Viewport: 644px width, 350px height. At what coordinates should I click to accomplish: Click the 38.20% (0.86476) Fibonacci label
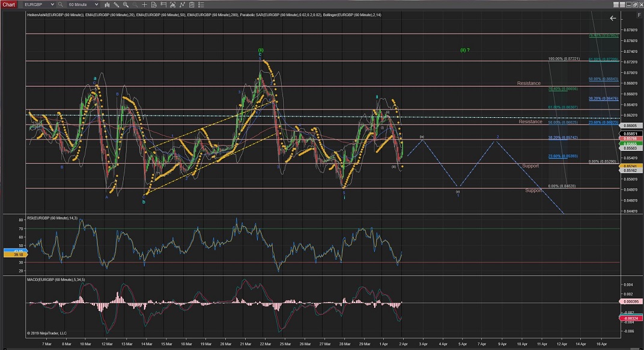click(x=603, y=99)
